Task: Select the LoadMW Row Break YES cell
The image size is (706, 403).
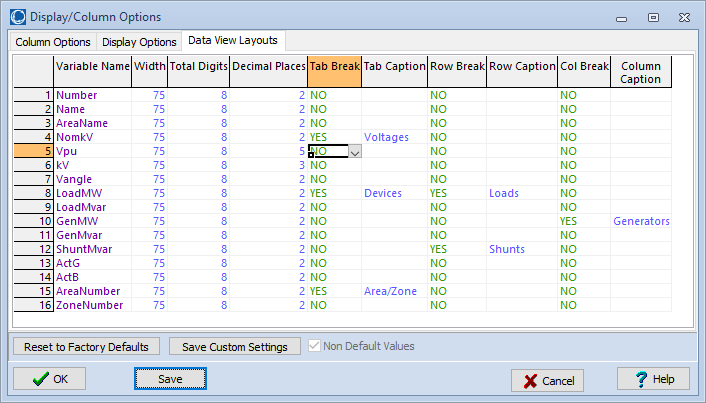Action: [456, 193]
